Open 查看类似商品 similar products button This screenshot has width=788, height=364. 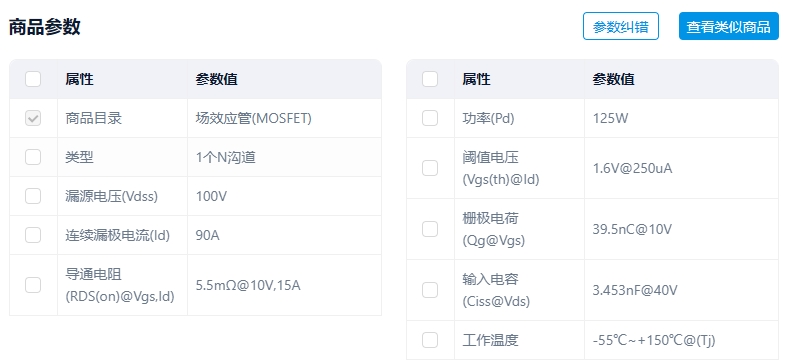(729, 26)
